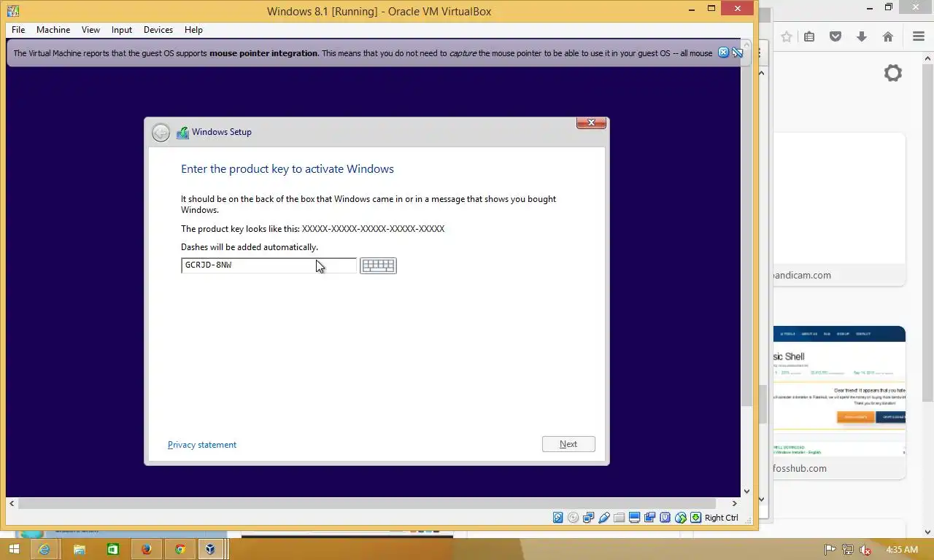
Task: Click the CPU virtualization status icon
Action: click(x=665, y=518)
